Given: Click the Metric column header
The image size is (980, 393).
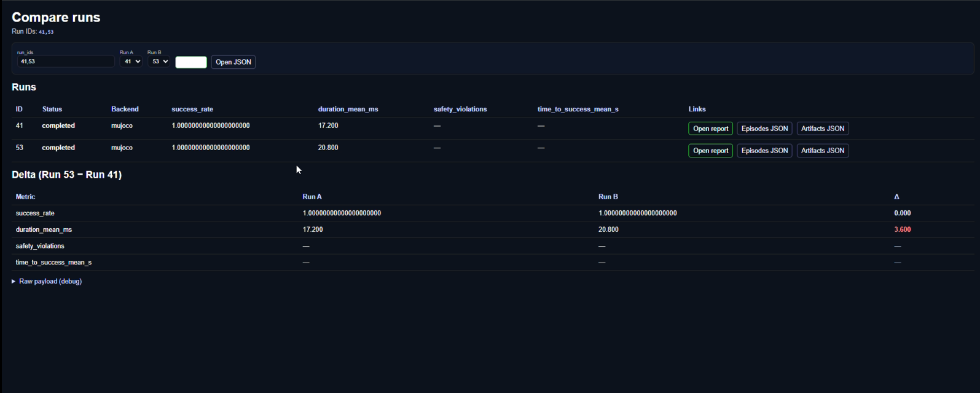Looking at the screenshot, I should [x=25, y=197].
